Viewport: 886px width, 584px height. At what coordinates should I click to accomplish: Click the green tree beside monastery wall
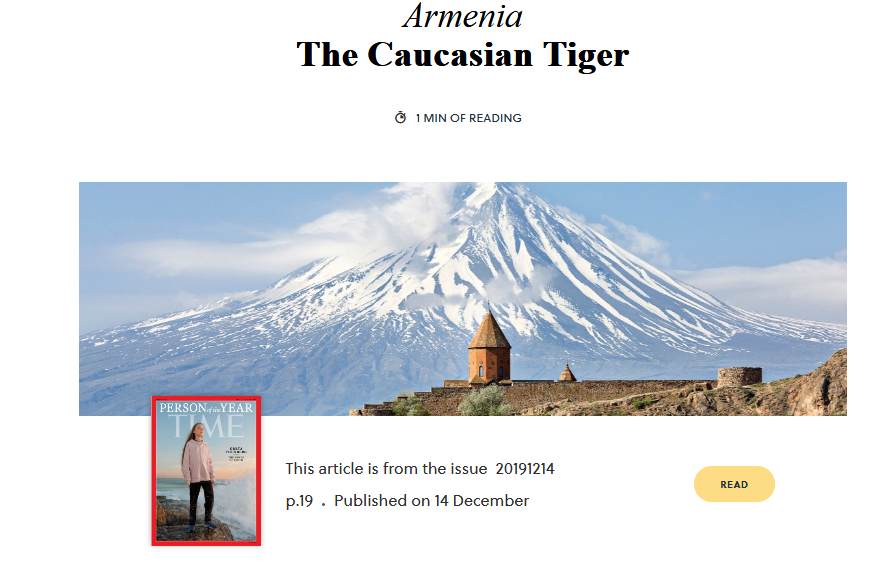click(x=484, y=401)
